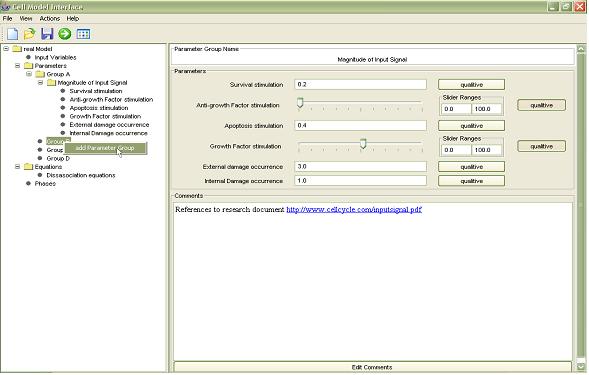Open the cellcycle.com inputsignal.pdf link
589x375 pixels.
(354, 210)
